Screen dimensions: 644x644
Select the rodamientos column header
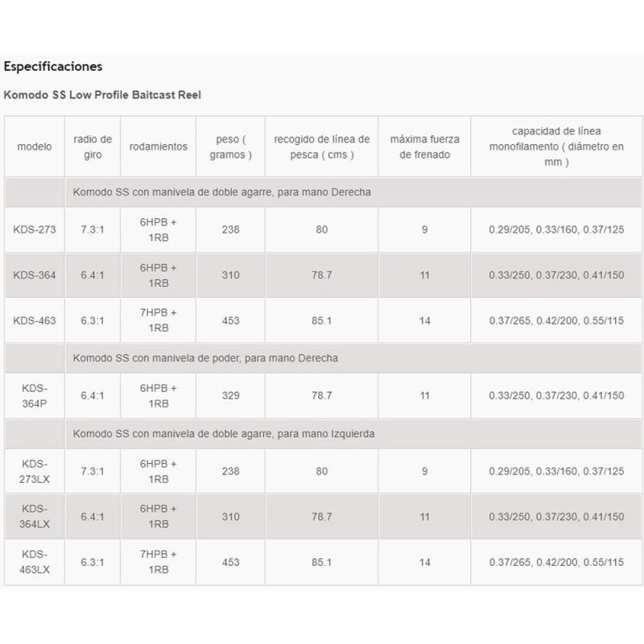coord(159,147)
